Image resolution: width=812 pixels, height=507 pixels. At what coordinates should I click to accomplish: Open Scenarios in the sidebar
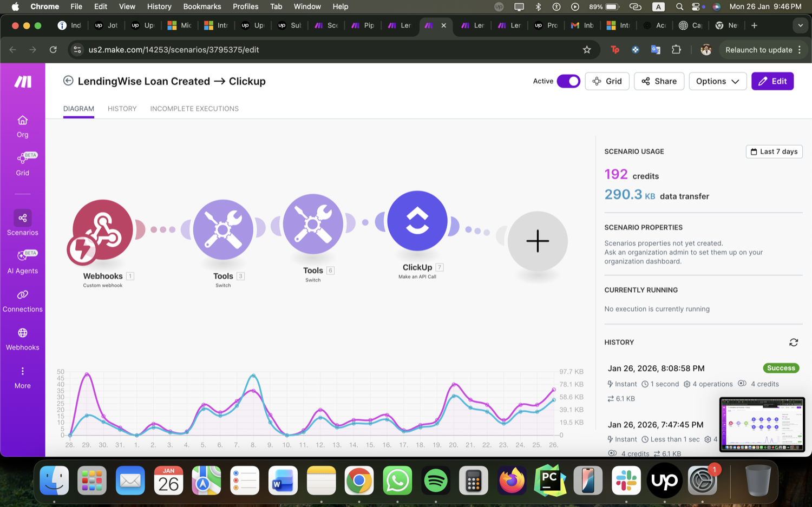pos(22,223)
